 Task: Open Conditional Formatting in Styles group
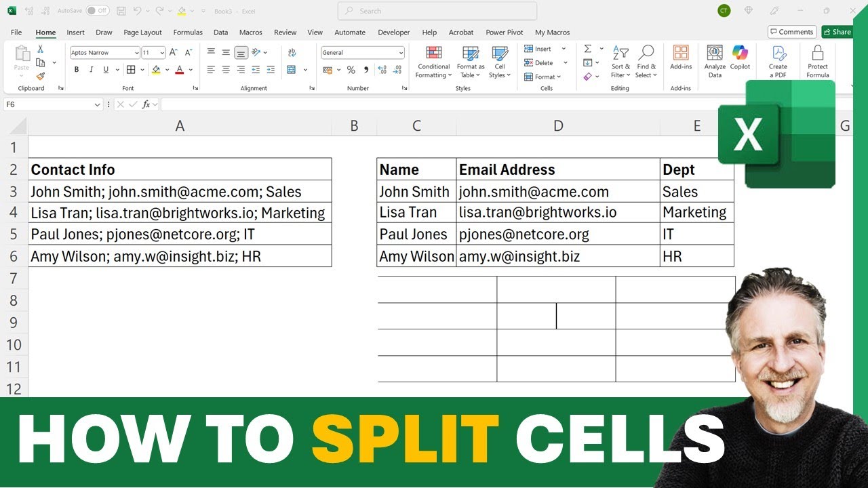click(434, 62)
